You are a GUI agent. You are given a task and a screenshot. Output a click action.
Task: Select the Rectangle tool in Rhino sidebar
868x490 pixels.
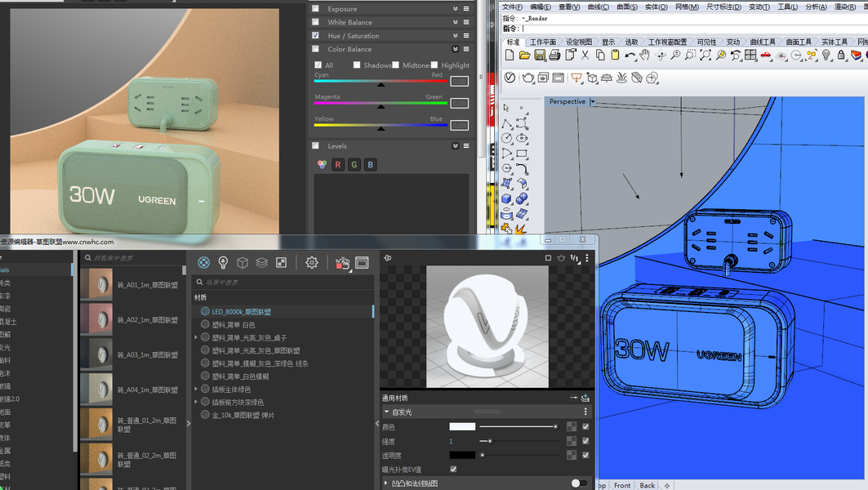pyautogui.click(x=522, y=154)
